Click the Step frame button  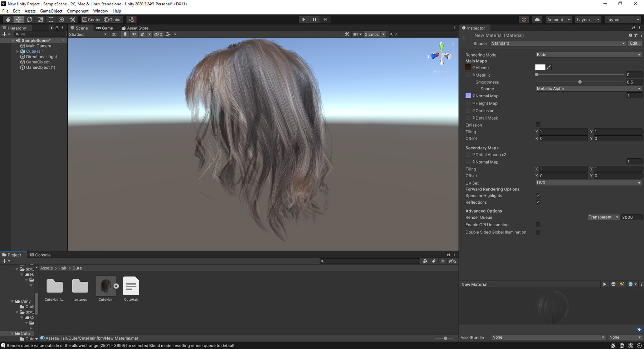click(325, 20)
